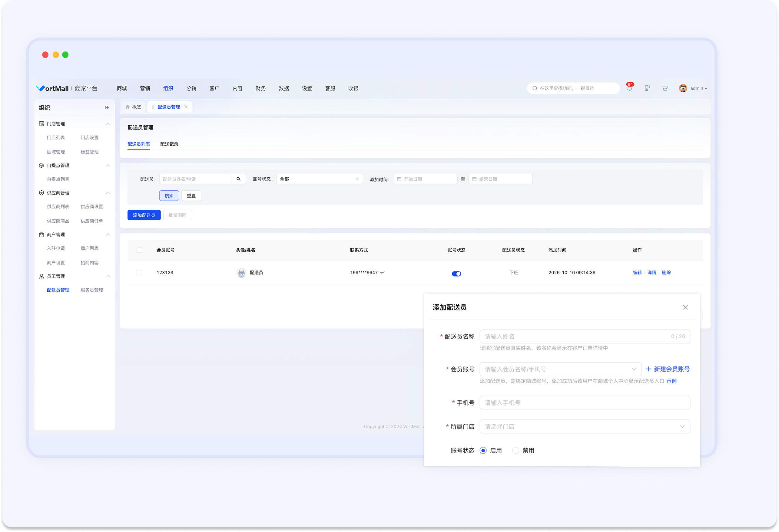Open the 账号状态 全部 dropdown
779x532 pixels.
(x=320, y=179)
